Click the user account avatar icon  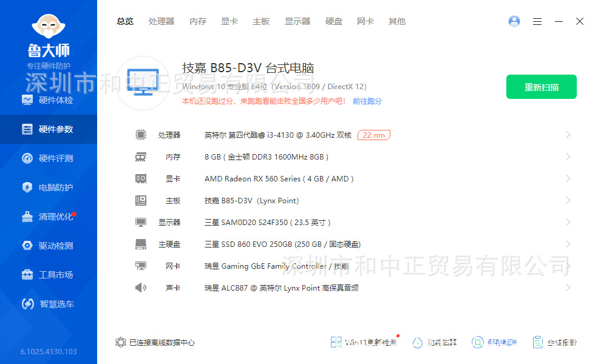pyautogui.click(x=514, y=21)
